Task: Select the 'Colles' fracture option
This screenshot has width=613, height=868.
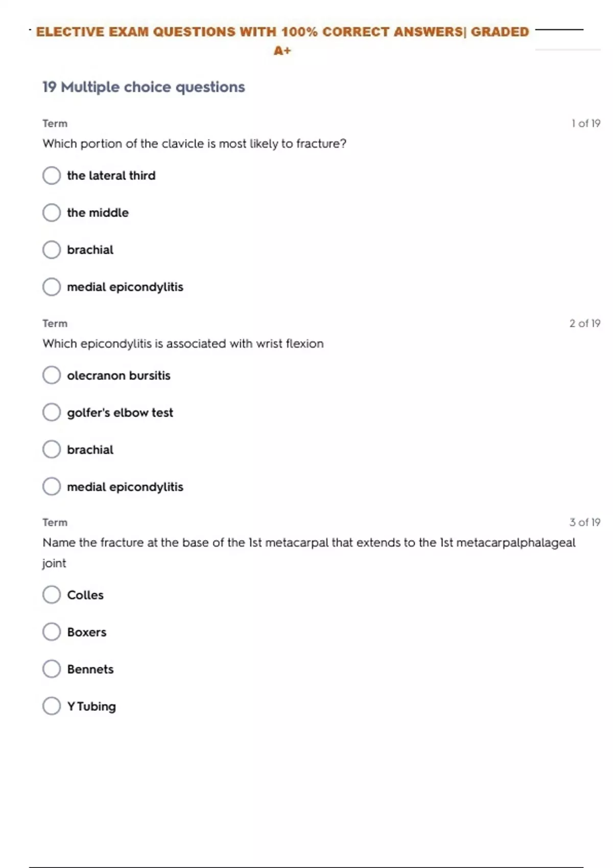Action: click(x=52, y=595)
